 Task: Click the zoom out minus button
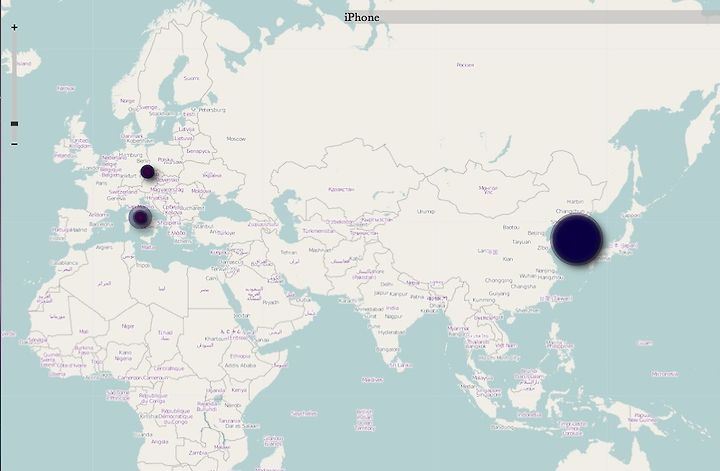14,144
